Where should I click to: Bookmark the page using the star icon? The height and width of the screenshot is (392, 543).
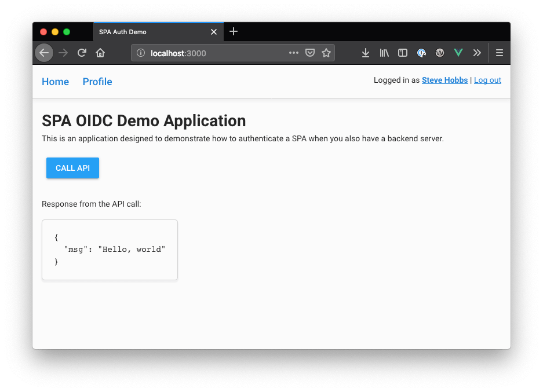tap(326, 53)
